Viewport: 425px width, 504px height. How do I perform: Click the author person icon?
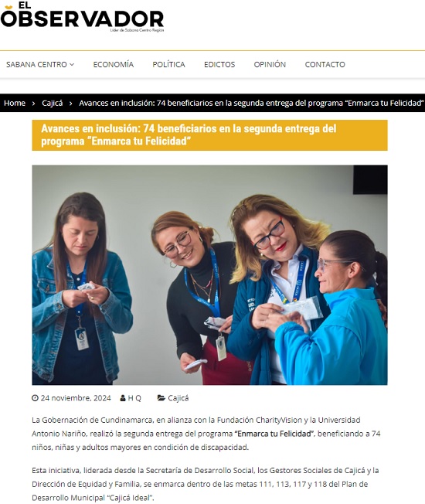[123, 398]
